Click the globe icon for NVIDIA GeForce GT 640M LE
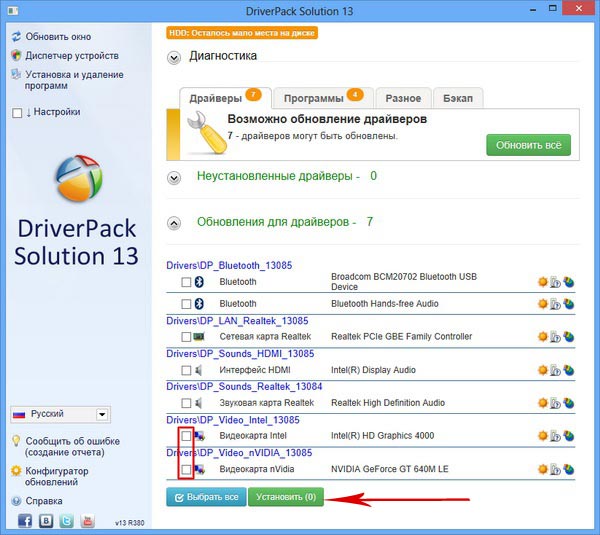 click(569, 468)
